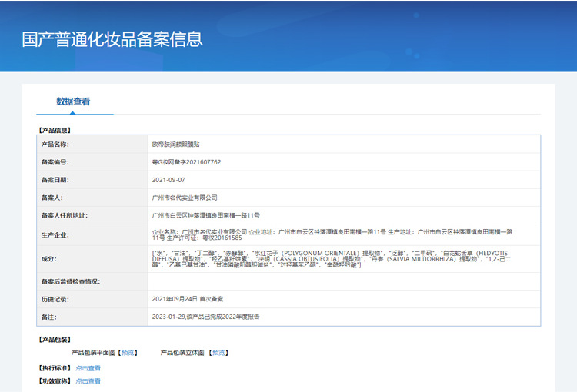Click the history record 2021年09月24日 首次备案
Screen dimensions: 577x392
click(188, 298)
